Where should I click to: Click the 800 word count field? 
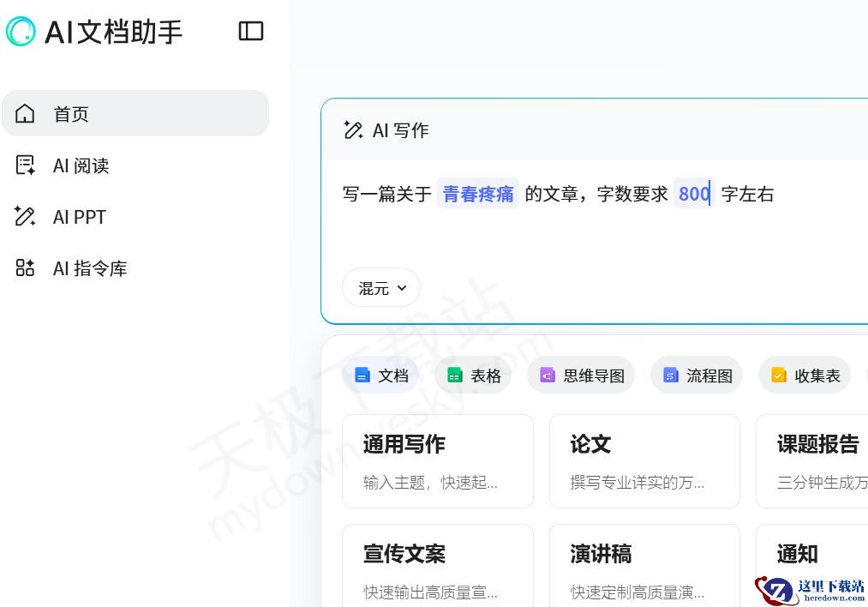(693, 194)
